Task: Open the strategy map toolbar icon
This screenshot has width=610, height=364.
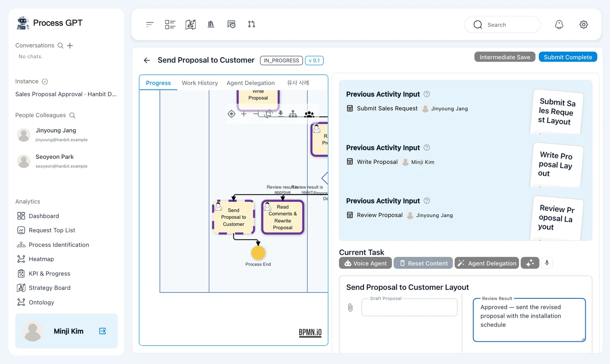Action: pyautogui.click(x=191, y=24)
